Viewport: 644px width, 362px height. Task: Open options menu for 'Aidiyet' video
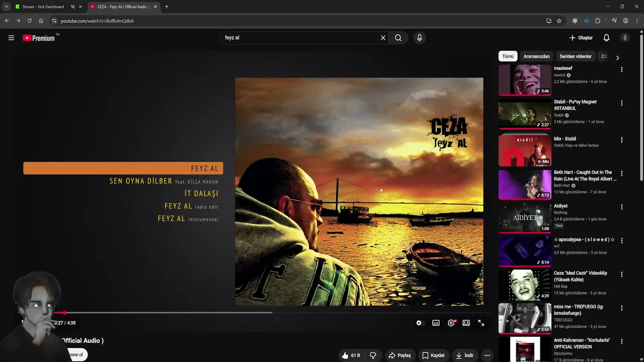pyautogui.click(x=621, y=207)
